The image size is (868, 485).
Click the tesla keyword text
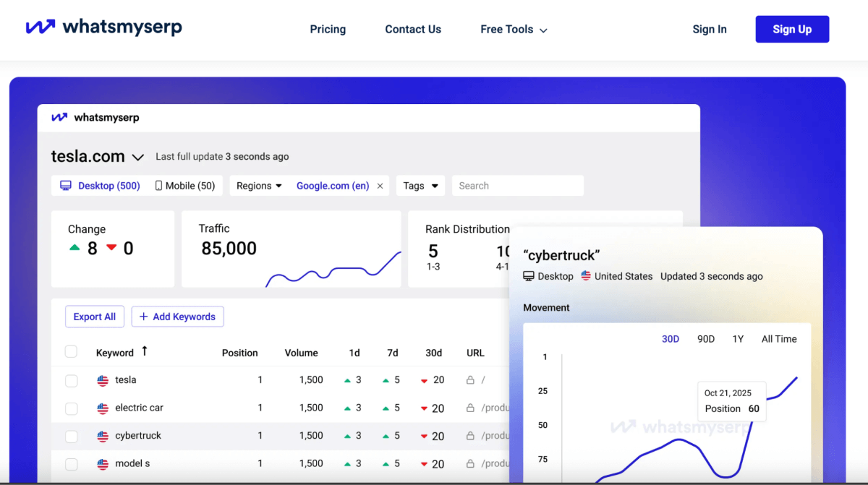(126, 380)
